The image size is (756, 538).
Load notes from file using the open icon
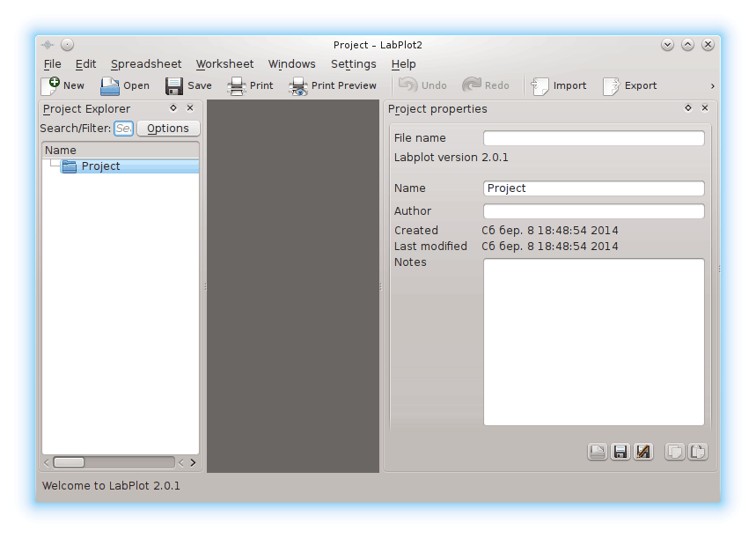[x=598, y=451]
